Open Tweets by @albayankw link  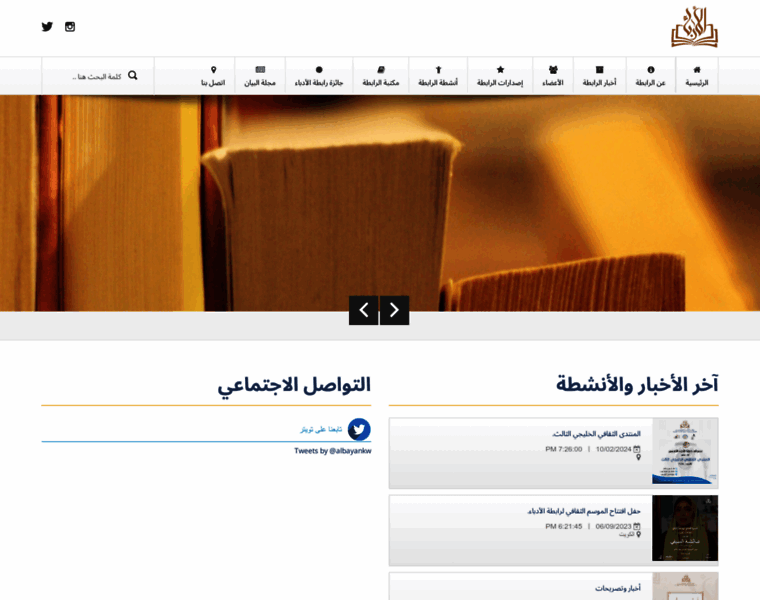(x=332, y=451)
